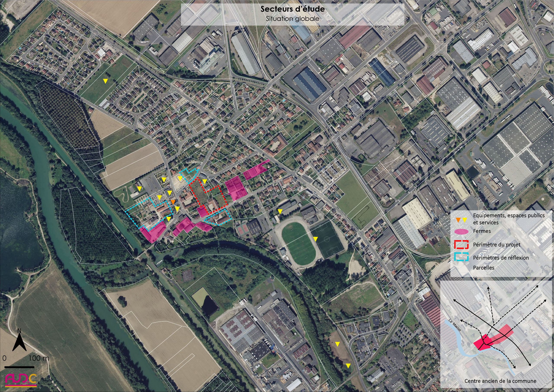The image size is (554, 392).
Task: Click the yellow marker on the dark green football pitch
Action: (315, 239)
